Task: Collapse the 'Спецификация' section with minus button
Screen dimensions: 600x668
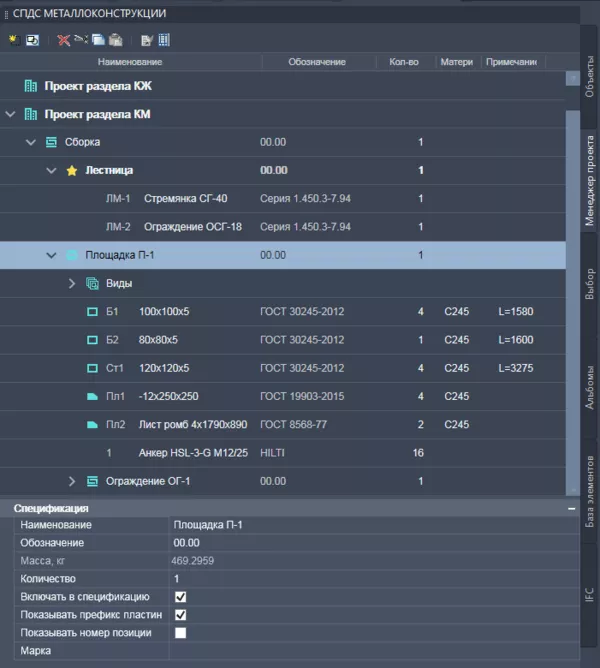Action: (570, 509)
